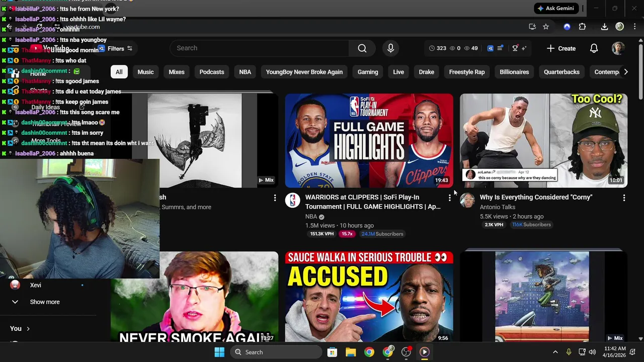Select the Mixes category chip

(177, 72)
